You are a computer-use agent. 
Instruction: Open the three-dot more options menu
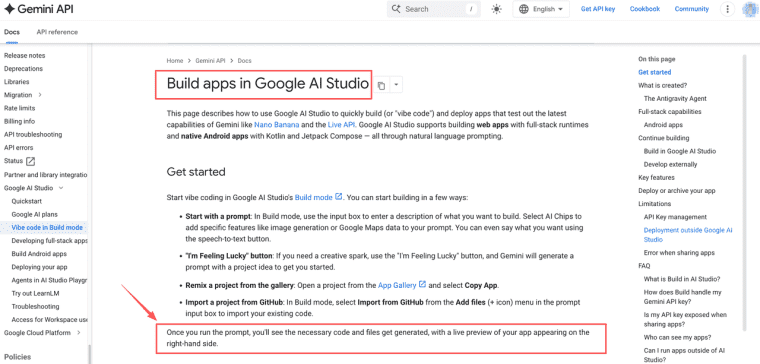pyautogui.click(x=727, y=9)
